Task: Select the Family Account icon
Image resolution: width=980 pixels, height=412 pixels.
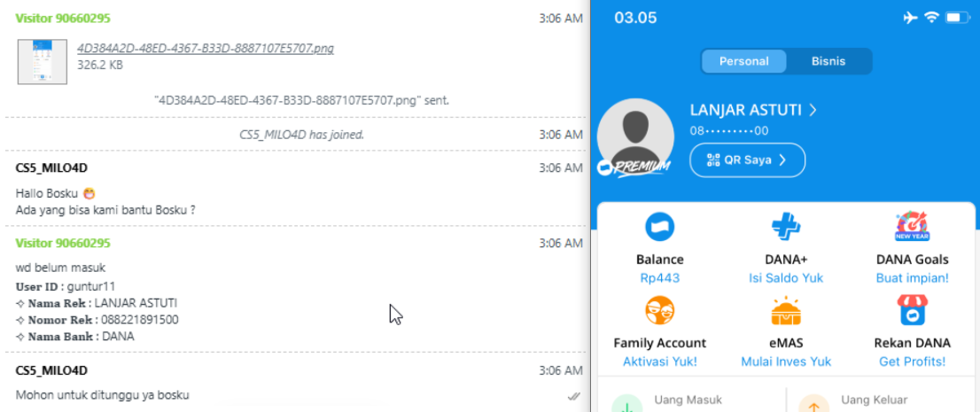Action: [660, 311]
